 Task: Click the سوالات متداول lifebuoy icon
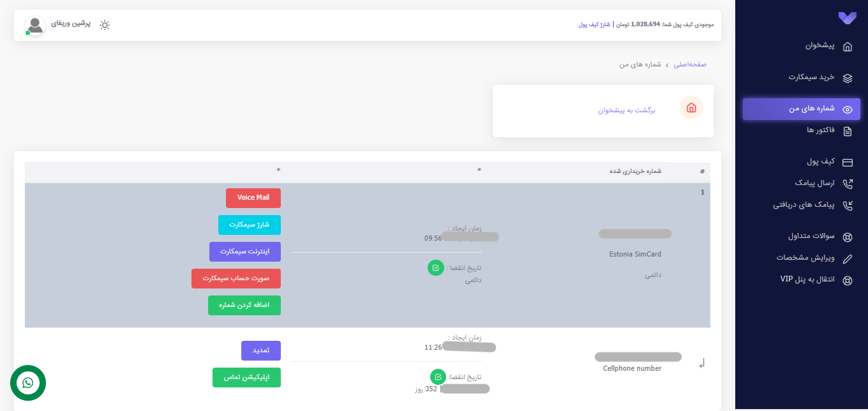point(848,237)
